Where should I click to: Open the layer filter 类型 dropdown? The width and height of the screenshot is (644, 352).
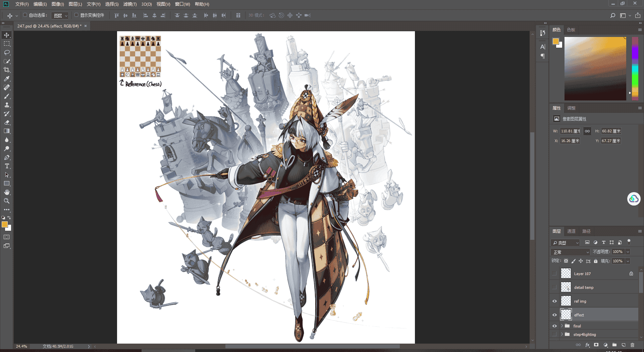(566, 243)
